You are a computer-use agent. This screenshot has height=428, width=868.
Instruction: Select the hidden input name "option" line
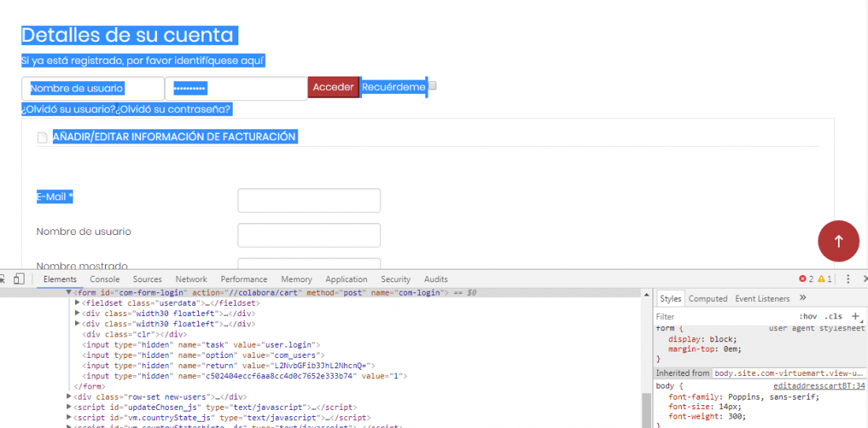[203, 355]
